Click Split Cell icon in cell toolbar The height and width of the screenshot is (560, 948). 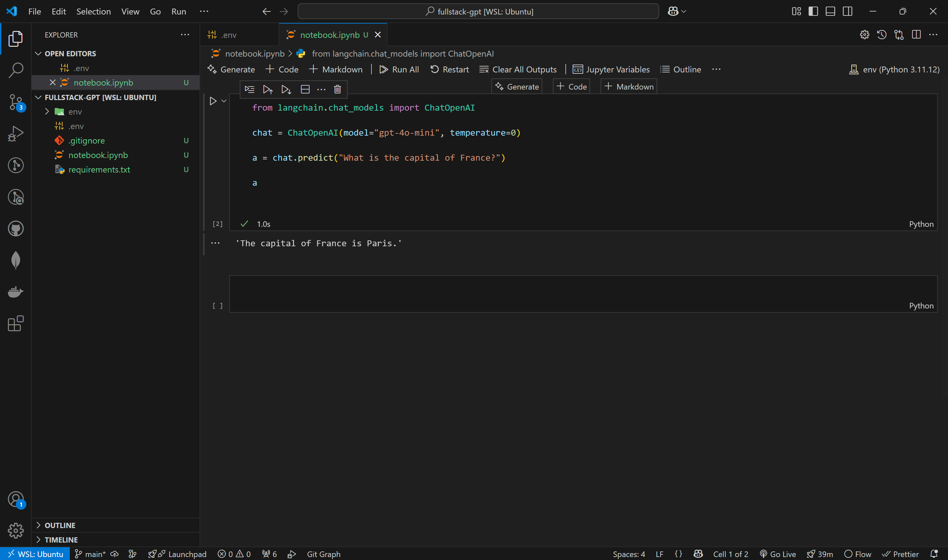pos(305,90)
